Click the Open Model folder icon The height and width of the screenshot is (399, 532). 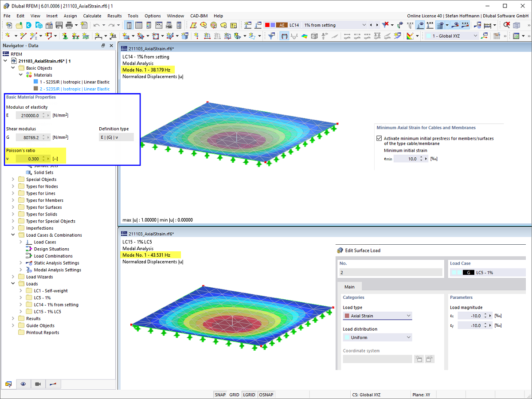(x=20, y=25)
